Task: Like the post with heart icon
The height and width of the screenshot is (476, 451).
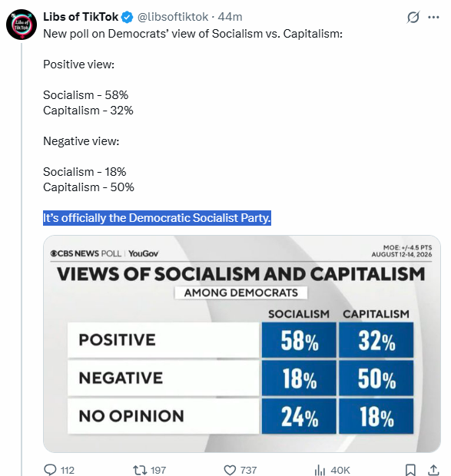Action: 230,470
